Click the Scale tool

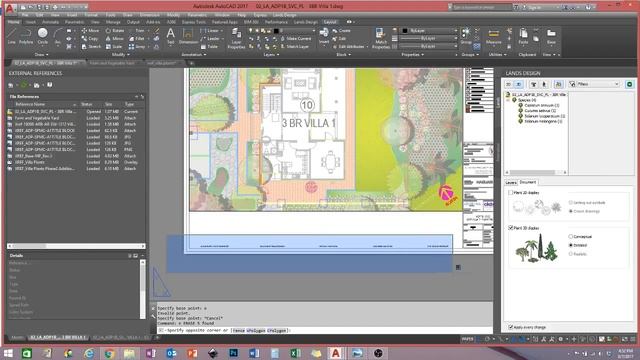tap(114, 47)
